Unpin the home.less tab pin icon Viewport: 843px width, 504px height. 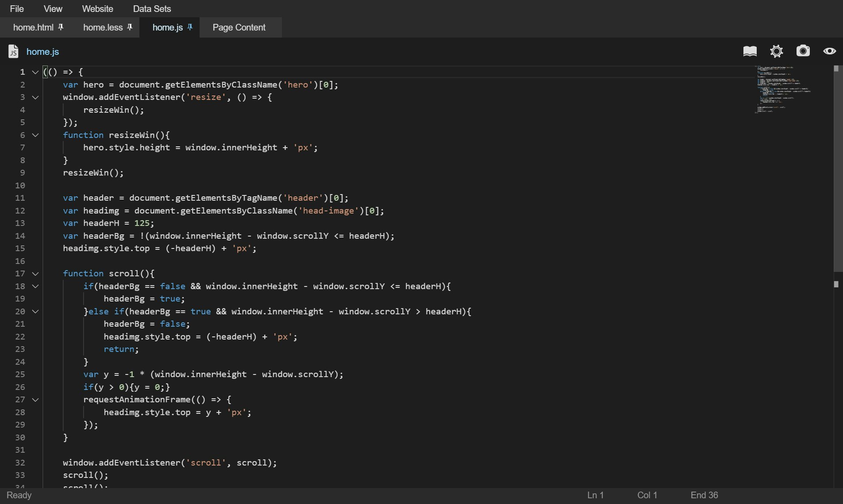click(130, 27)
